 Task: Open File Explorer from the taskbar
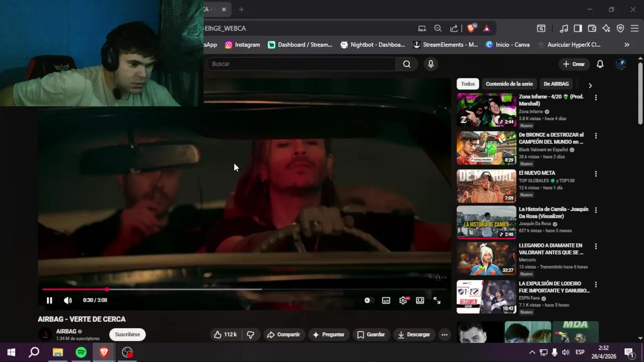pyautogui.click(x=58, y=352)
